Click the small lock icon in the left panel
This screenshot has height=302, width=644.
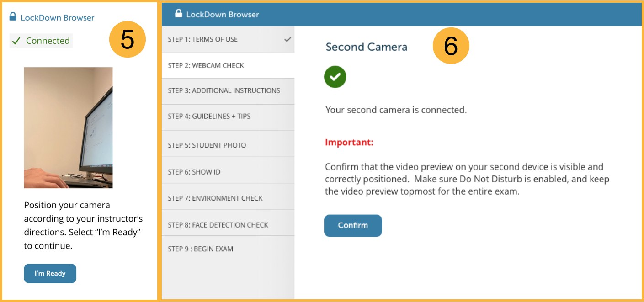(13, 17)
